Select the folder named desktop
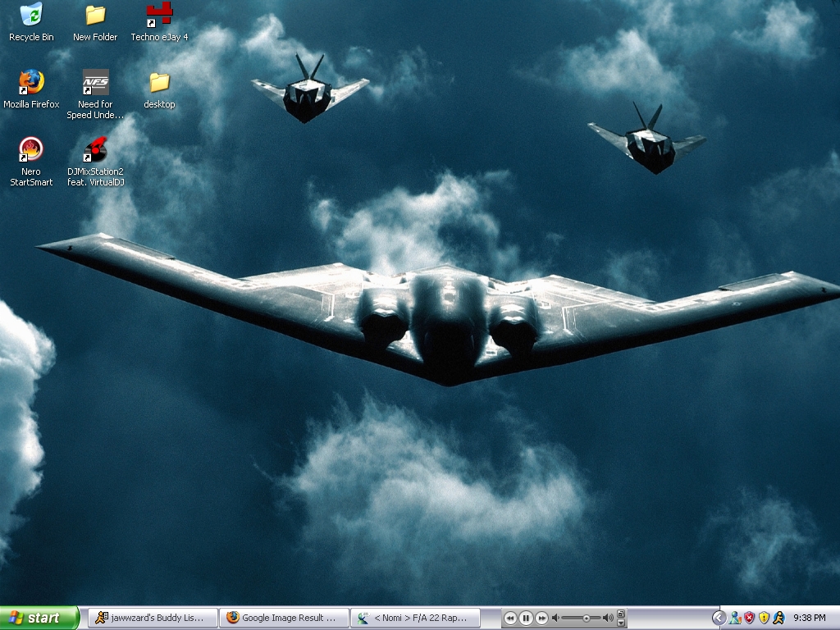Screen dimensions: 840x630 [159, 83]
